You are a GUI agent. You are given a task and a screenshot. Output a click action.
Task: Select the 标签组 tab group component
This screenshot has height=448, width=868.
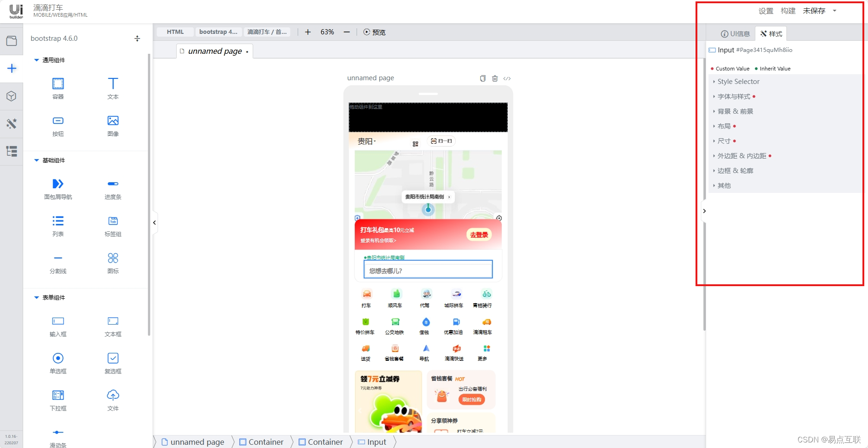pyautogui.click(x=113, y=226)
